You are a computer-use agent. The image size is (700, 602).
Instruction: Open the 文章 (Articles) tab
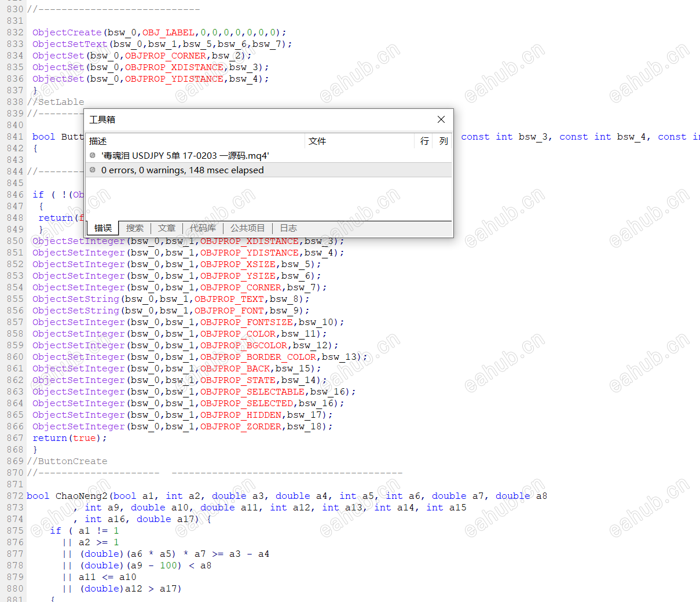click(167, 228)
